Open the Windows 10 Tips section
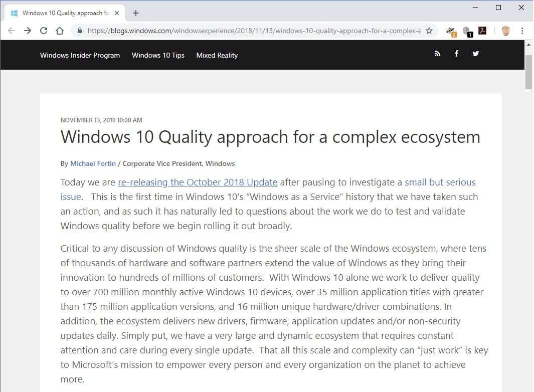This screenshot has width=534, height=392. point(158,55)
